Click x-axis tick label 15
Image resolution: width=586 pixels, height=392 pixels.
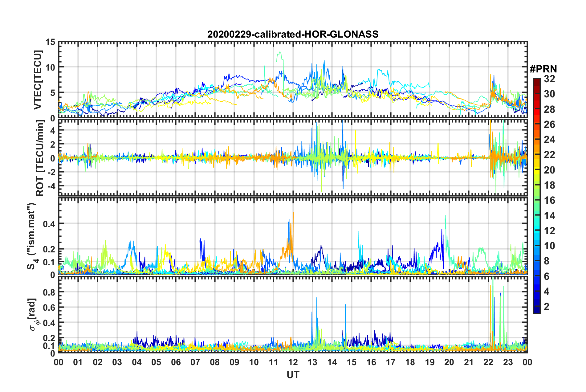tap(352, 362)
